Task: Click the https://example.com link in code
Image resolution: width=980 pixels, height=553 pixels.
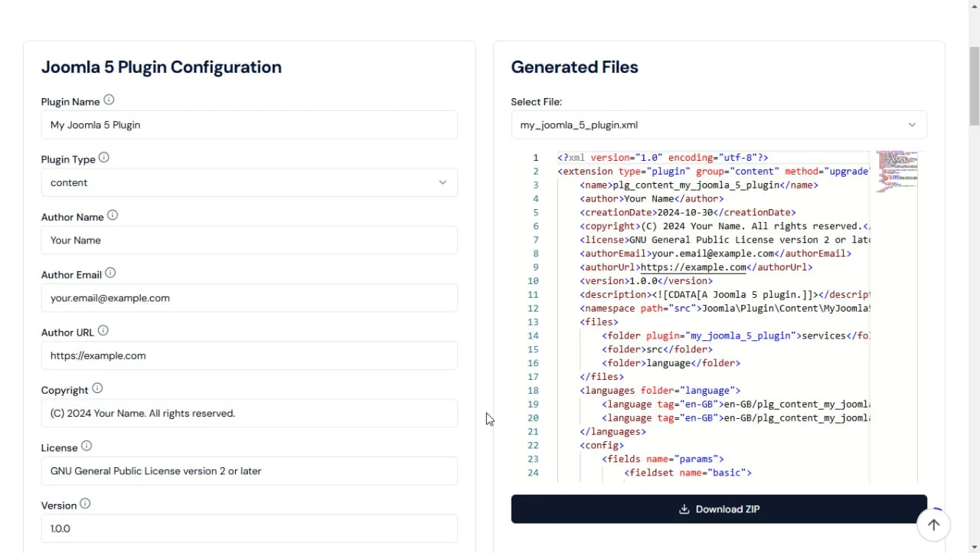Action: point(693,267)
